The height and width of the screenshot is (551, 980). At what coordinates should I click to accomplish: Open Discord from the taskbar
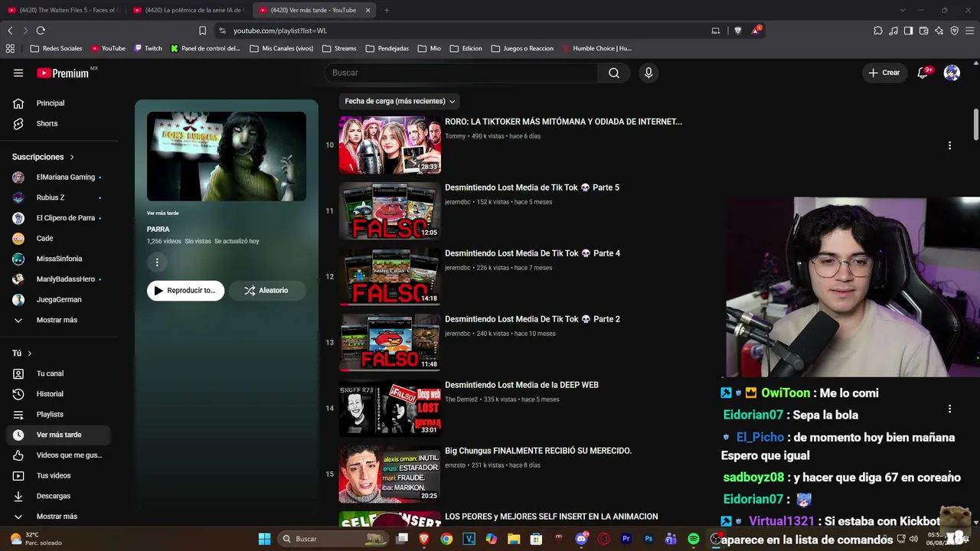point(581,539)
